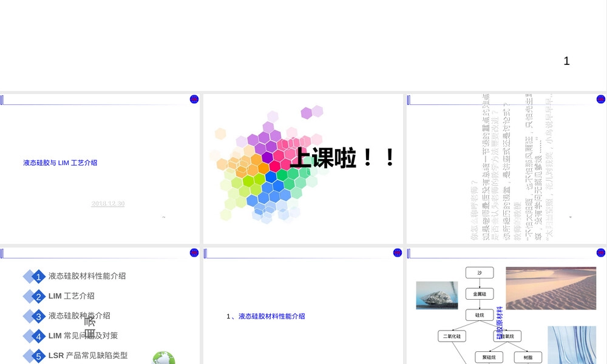Open the title slide '液态硅胶与 LIM 工艺介绍'
Screen dimensions: 607x364
pos(100,169)
